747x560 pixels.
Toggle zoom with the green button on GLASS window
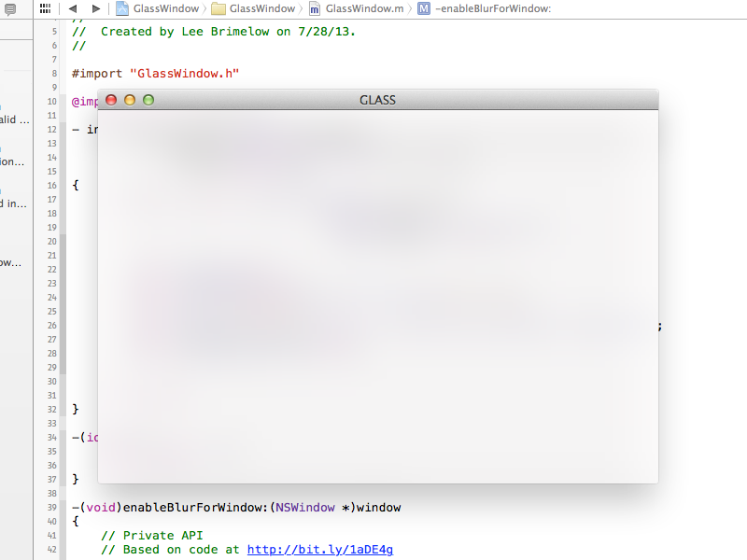click(x=148, y=100)
